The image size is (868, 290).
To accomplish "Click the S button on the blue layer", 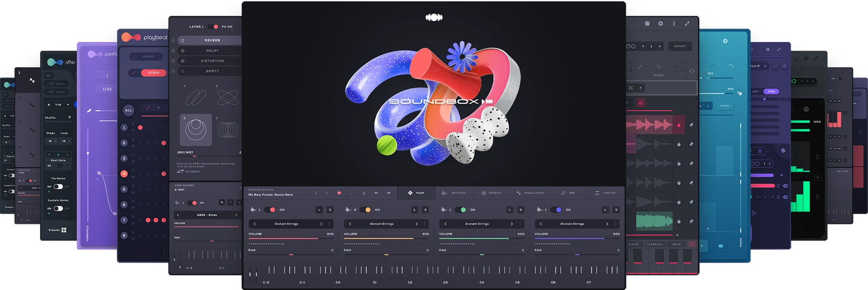I will pos(616,210).
